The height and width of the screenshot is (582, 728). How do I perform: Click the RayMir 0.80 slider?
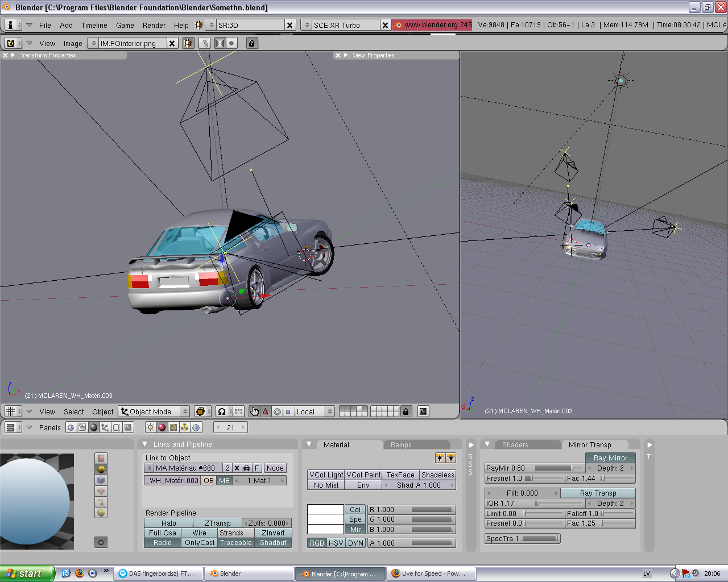(x=535, y=468)
